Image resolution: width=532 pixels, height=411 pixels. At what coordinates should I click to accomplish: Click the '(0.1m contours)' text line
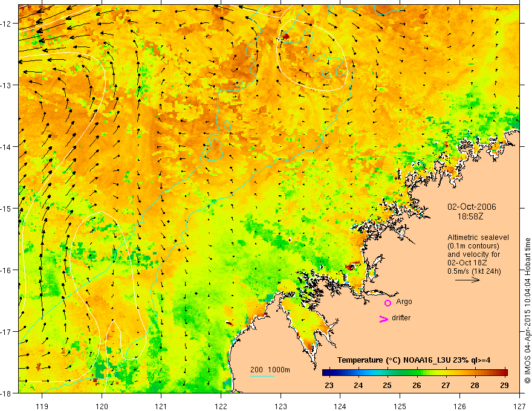473,246
